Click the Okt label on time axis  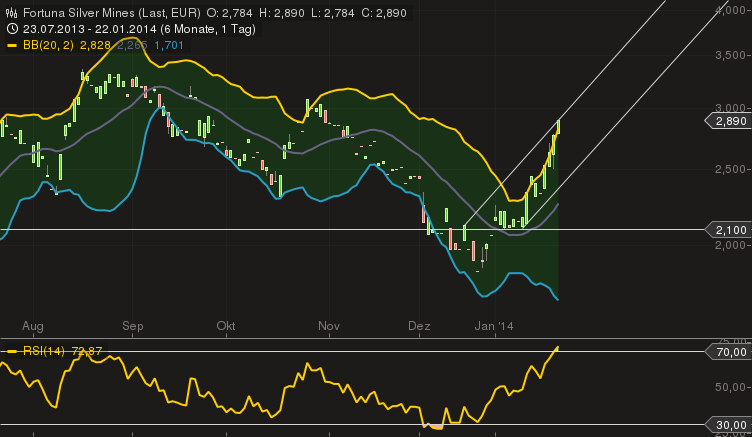tap(226, 327)
